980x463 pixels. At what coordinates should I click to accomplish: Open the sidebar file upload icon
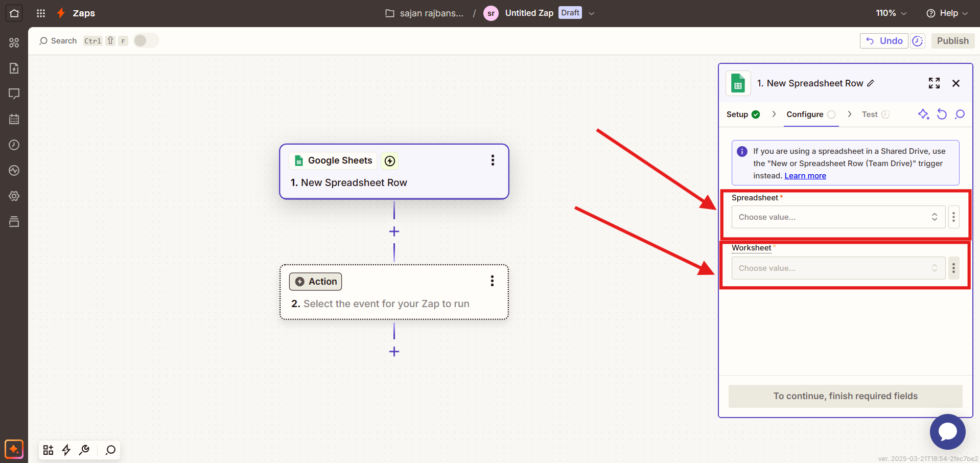[14, 68]
